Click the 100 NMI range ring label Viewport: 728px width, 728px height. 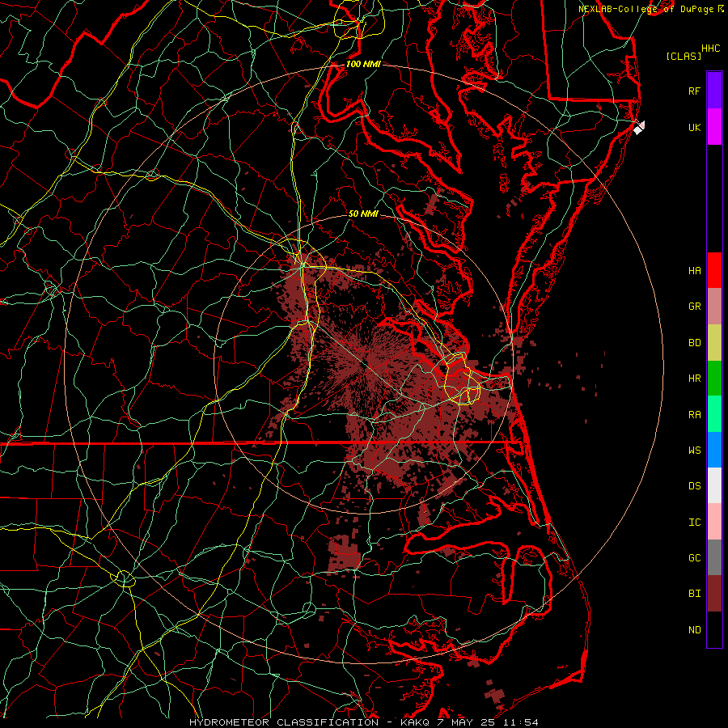363,64
